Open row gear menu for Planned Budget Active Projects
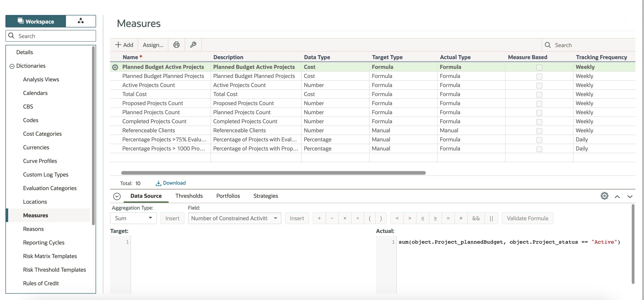The width and height of the screenshot is (644, 300). point(115,67)
